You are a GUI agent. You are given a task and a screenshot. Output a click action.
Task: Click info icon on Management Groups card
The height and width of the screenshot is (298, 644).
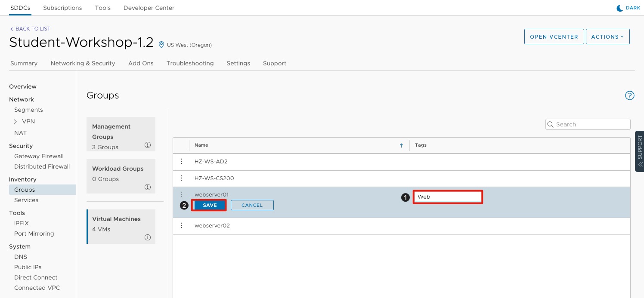point(148,145)
